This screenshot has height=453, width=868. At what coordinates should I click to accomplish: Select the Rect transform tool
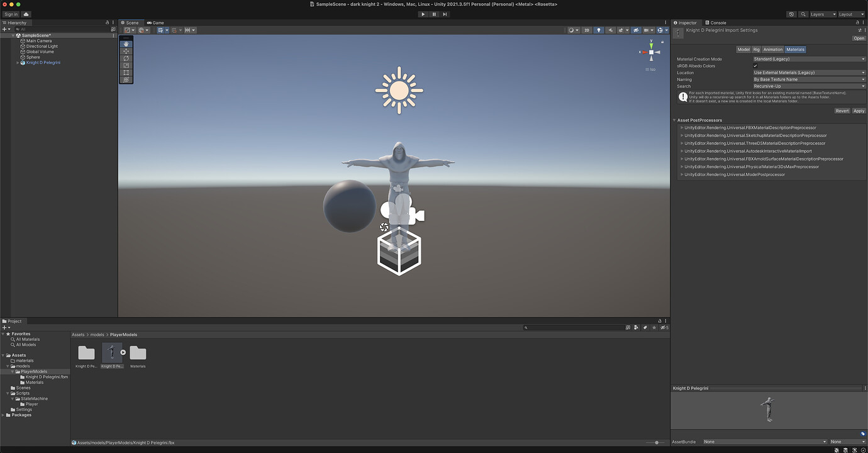[126, 72]
